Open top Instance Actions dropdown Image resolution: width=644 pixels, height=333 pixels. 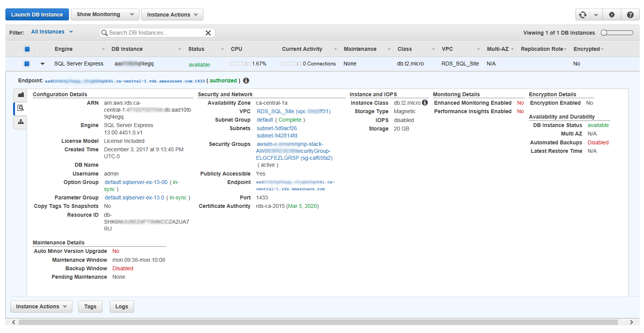172,15
